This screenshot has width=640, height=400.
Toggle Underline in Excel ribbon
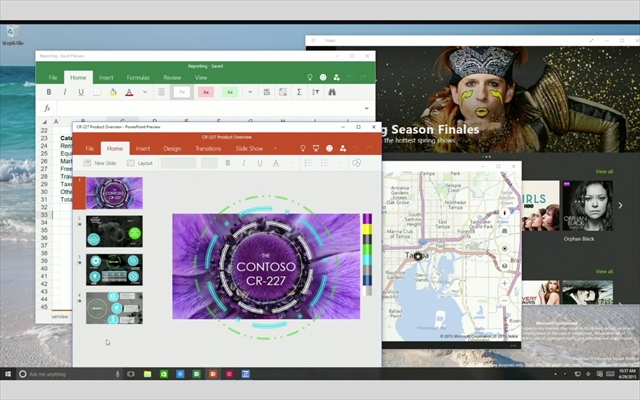(81, 92)
